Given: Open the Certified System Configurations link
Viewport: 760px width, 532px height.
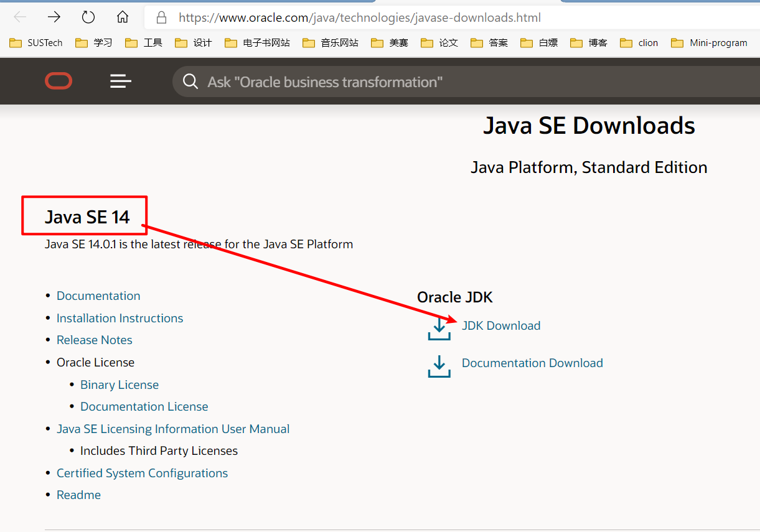Looking at the screenshot, I should (x=143, y=473).
